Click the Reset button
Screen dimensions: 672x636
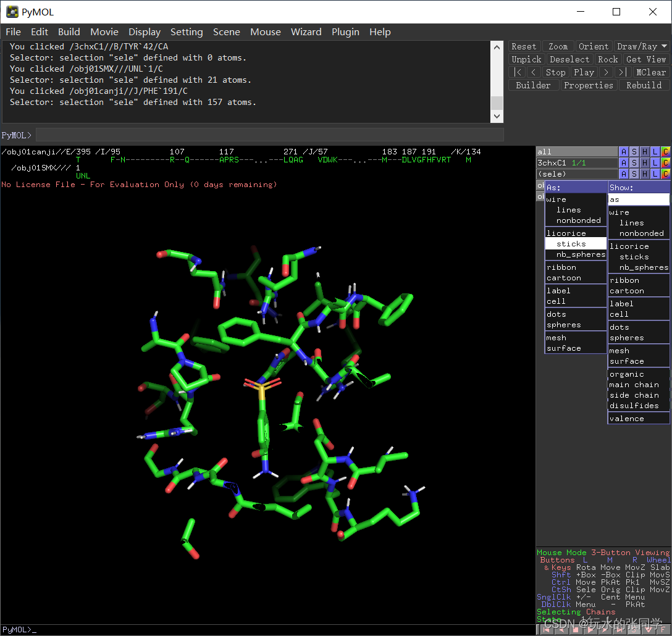[x=524, y=47]
